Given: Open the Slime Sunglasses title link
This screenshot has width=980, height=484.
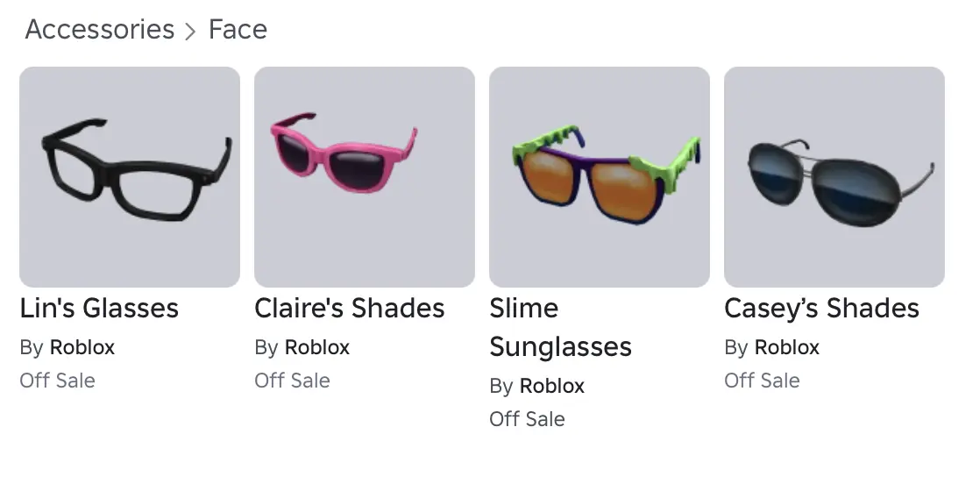Looking at the screenshot, I should (560, 328).
